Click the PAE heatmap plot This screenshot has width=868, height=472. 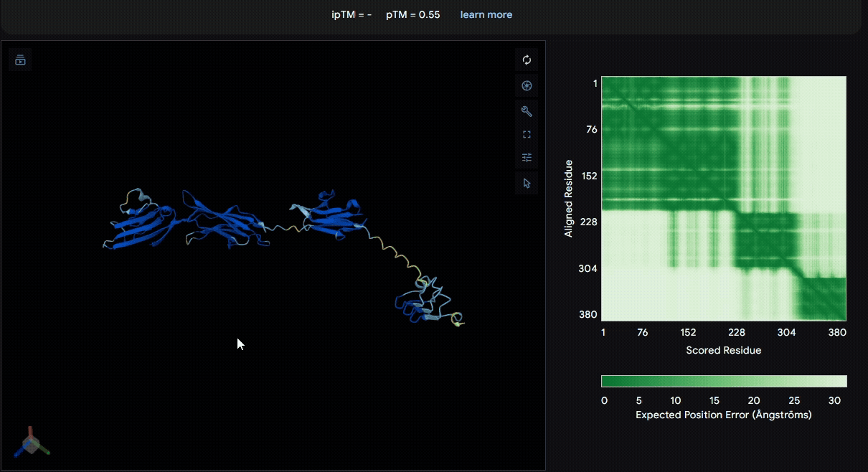724,199
